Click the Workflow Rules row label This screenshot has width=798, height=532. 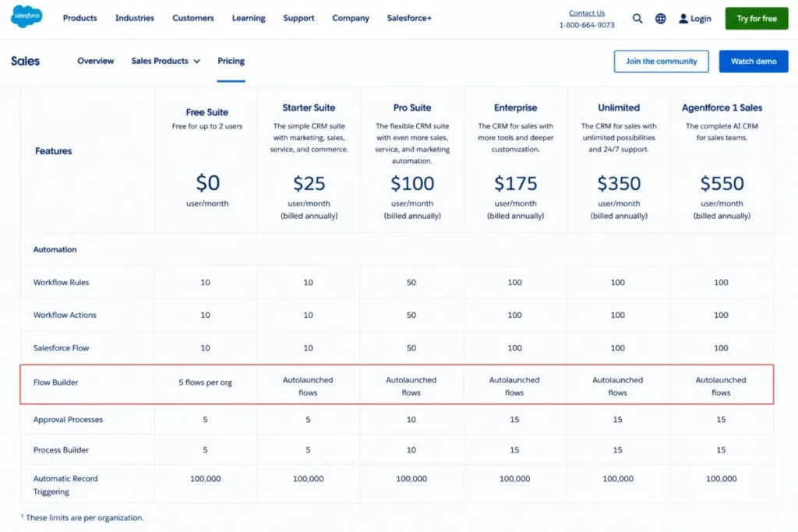[61, 282]
